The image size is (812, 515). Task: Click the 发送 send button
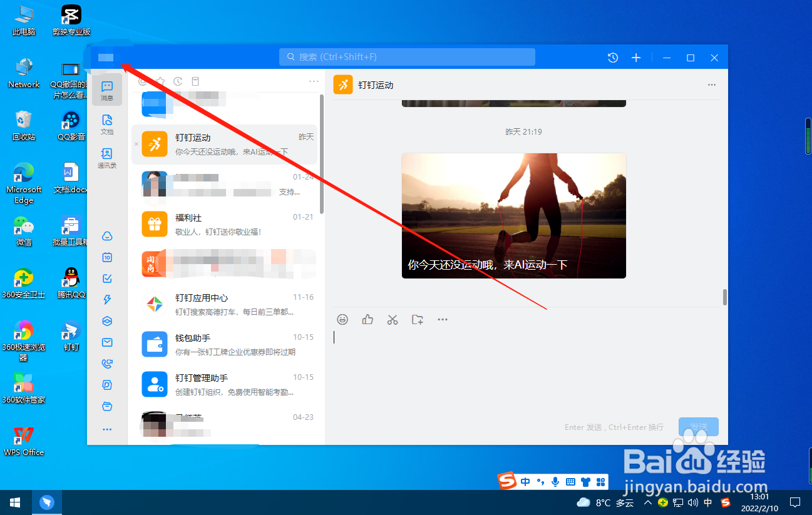point(698,426)
